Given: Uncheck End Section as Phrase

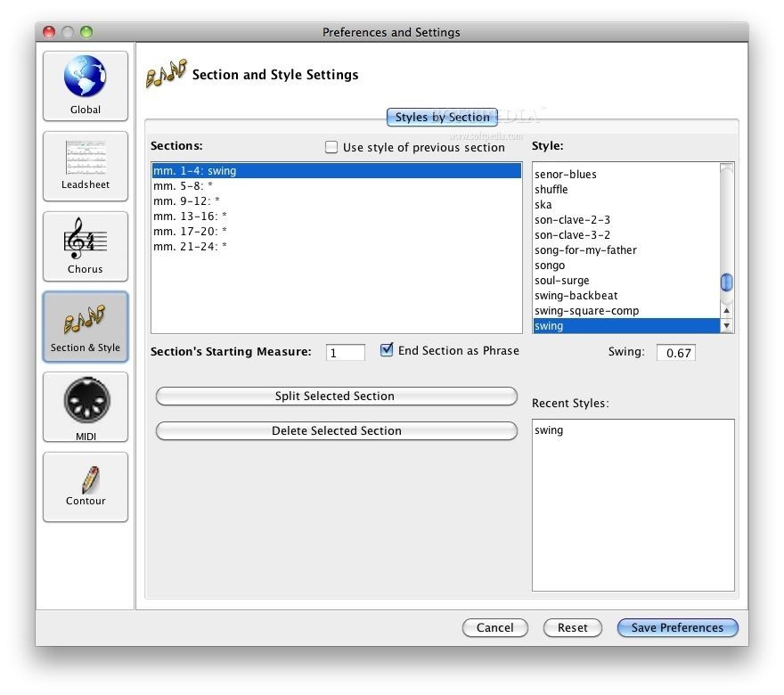Looking at the screenshot, I should tap(387, 350).
